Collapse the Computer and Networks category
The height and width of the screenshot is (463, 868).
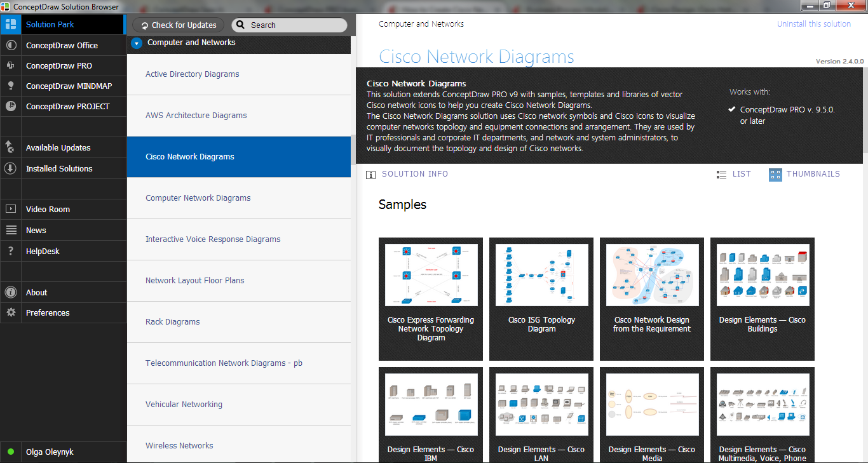point(136,43)
